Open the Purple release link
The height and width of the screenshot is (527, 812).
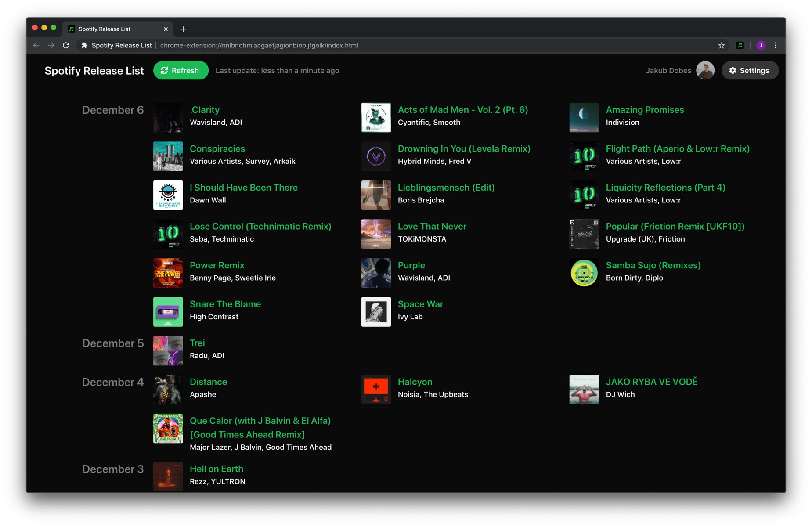tap(411, 265)
